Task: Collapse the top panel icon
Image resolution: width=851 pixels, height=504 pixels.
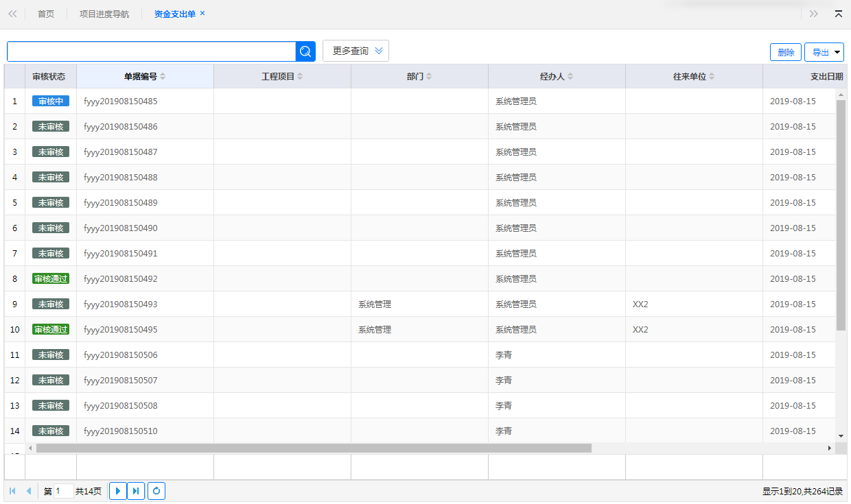Action: pos(838,14)
